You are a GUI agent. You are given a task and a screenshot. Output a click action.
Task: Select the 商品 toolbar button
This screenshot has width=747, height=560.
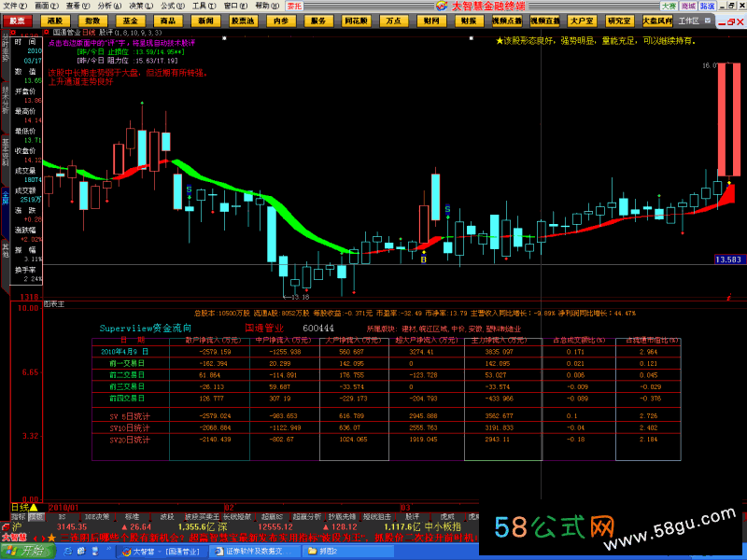point(168,21)
